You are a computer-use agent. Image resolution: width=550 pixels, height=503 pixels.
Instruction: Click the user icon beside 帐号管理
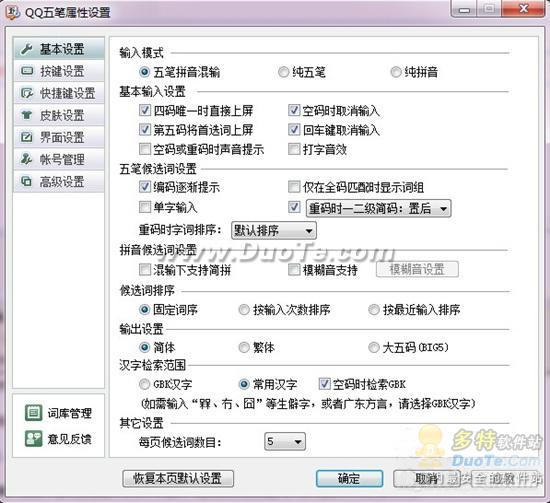click(x=27, y=159)
